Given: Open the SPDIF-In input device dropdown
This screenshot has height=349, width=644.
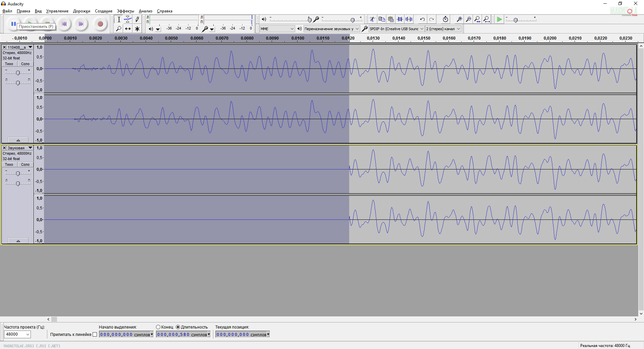Looking at the screenshot, I should point(396,29).
